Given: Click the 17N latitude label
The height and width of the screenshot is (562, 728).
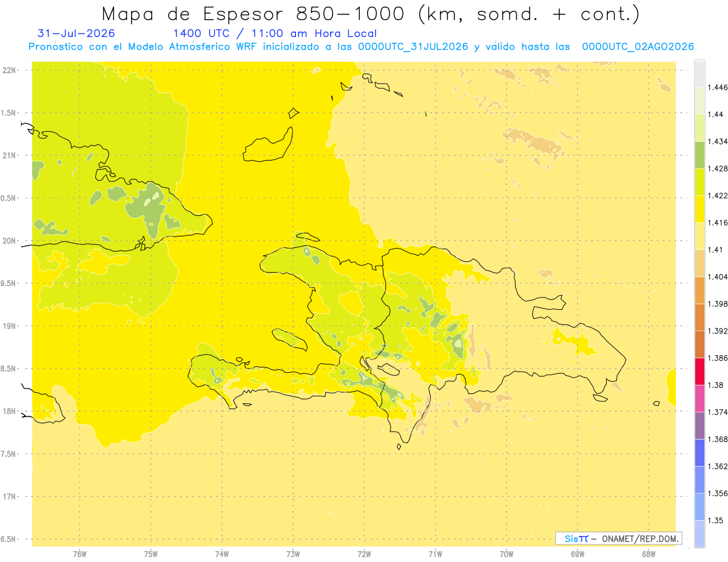Looking at the screenshot, I should click(x=9, y=497).
